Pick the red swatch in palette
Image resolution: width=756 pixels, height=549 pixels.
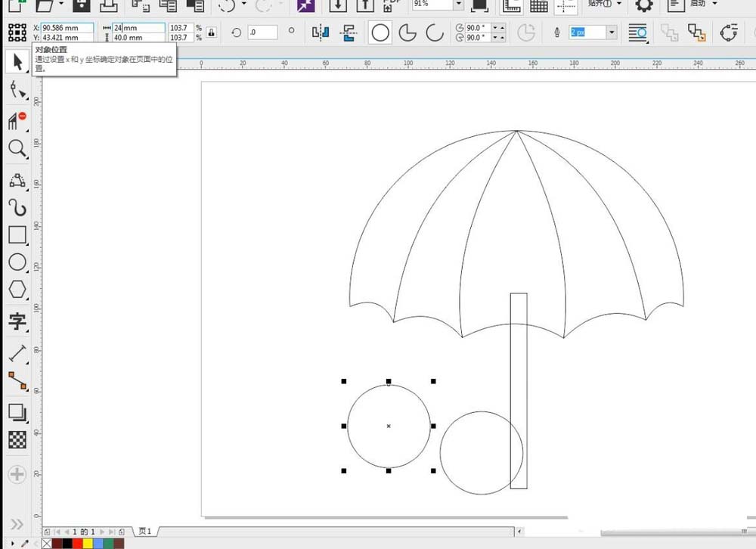(77, 543)
